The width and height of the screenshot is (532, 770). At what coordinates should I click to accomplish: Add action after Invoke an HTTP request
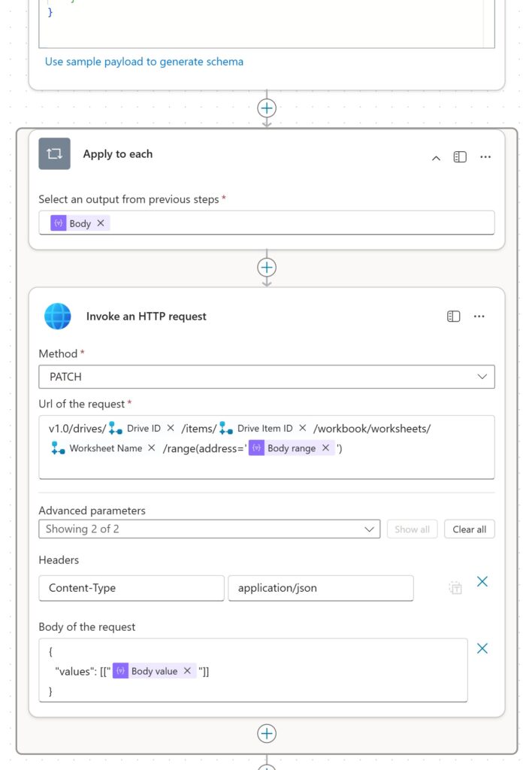pyautogui.click(x=267, y=733)
